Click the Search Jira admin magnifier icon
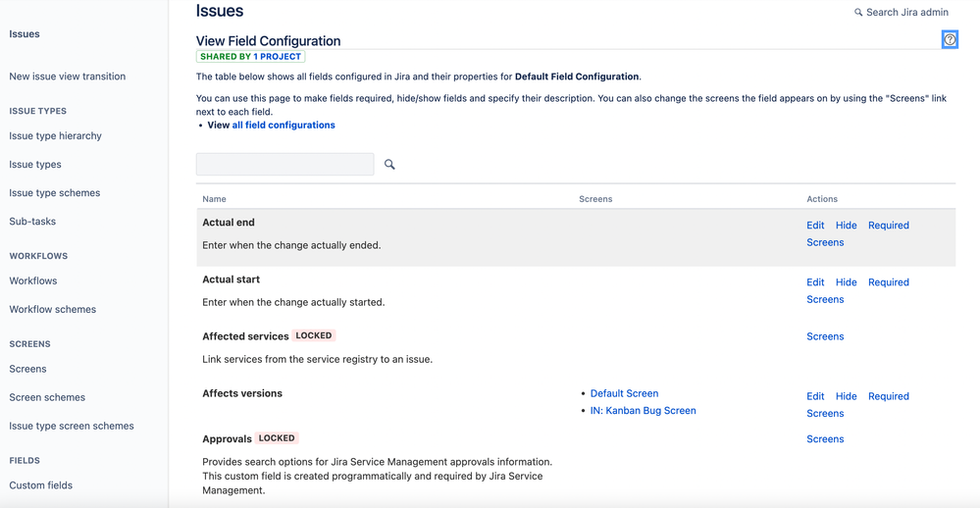980x508 pixels. click(858, 13)
